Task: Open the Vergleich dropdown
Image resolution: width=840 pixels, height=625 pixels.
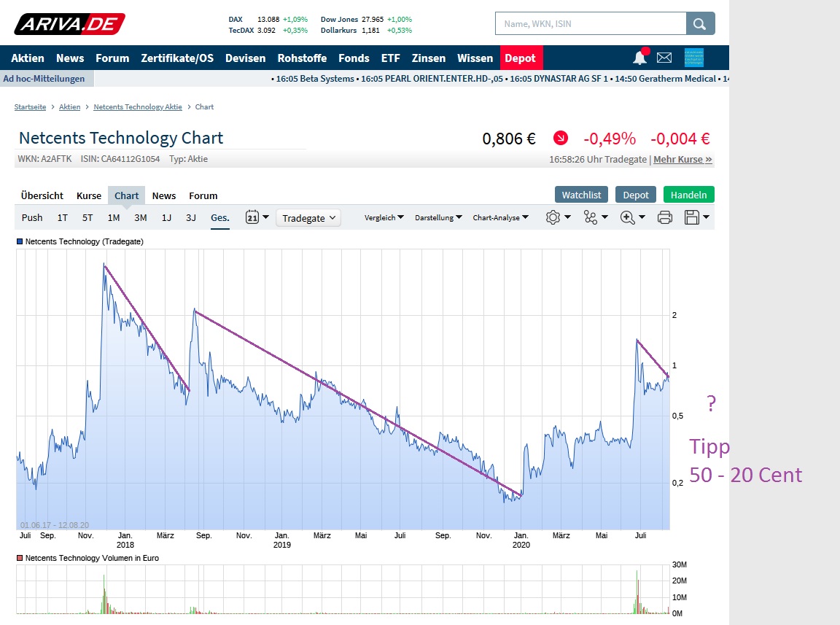Action: point(384,217)
